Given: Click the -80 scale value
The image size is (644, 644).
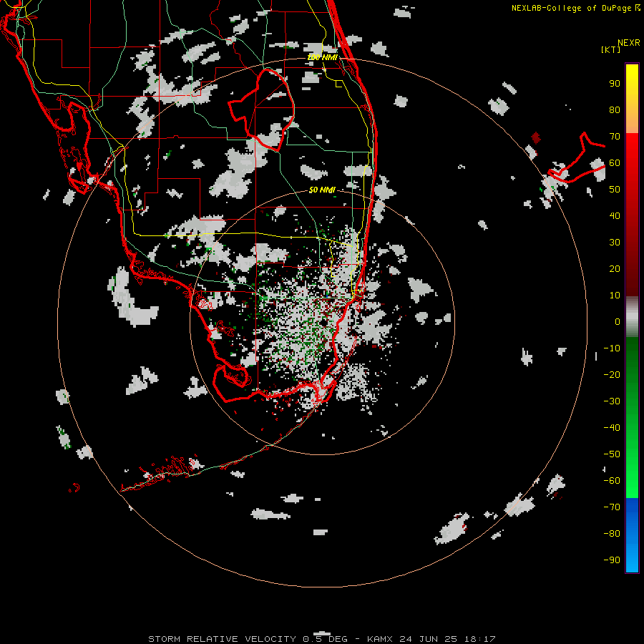Looking at the screenshot, I should (x=612, y=534).
